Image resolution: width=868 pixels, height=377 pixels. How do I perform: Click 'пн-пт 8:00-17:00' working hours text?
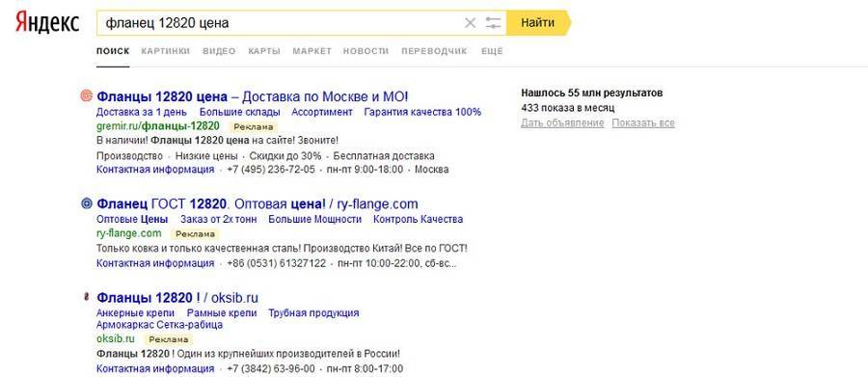365,368
